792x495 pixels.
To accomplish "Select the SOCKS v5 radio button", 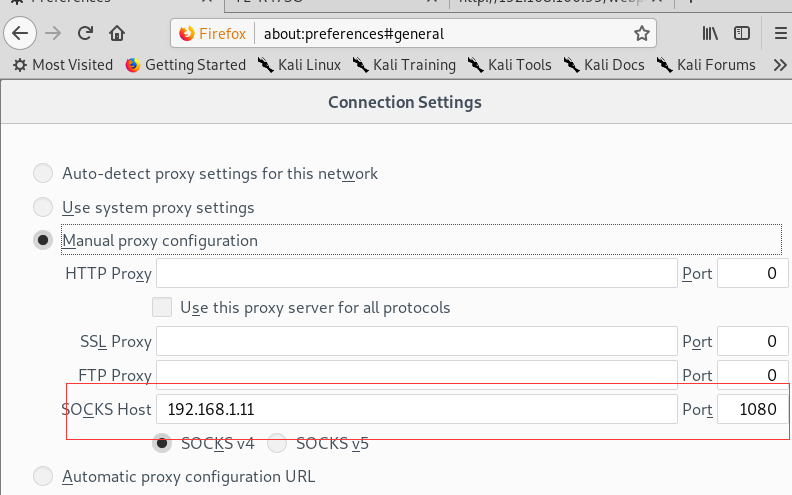I will (277, 443).
